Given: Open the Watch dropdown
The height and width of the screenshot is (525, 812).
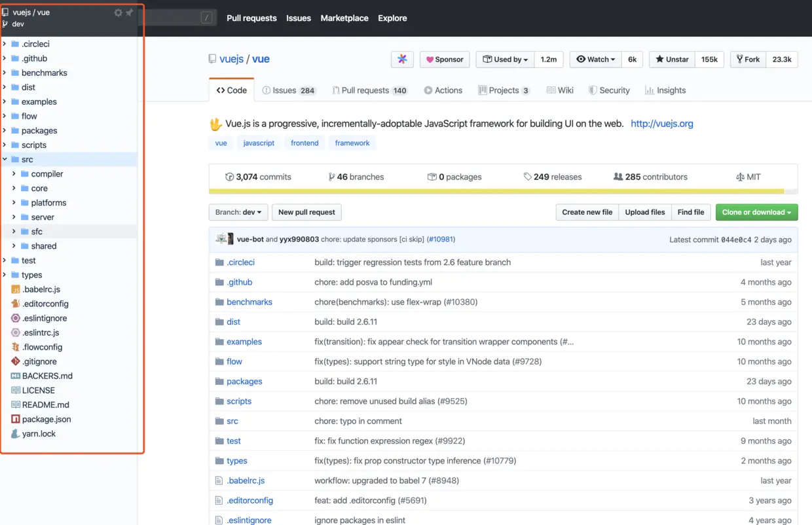Looking at the screenshot, I should (595, 59).
